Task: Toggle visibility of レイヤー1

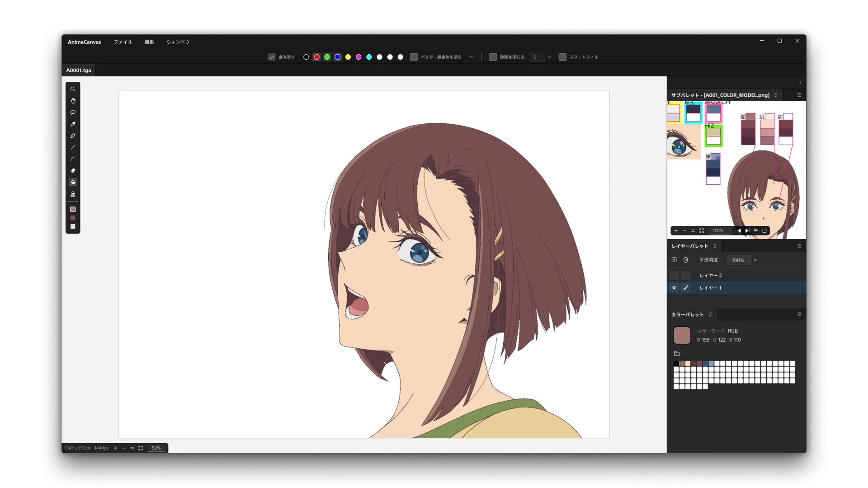Action: [674, 288]
